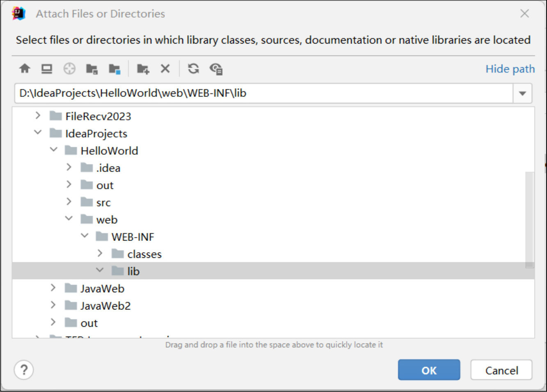Expand the classes folder node

click(100, 254)
